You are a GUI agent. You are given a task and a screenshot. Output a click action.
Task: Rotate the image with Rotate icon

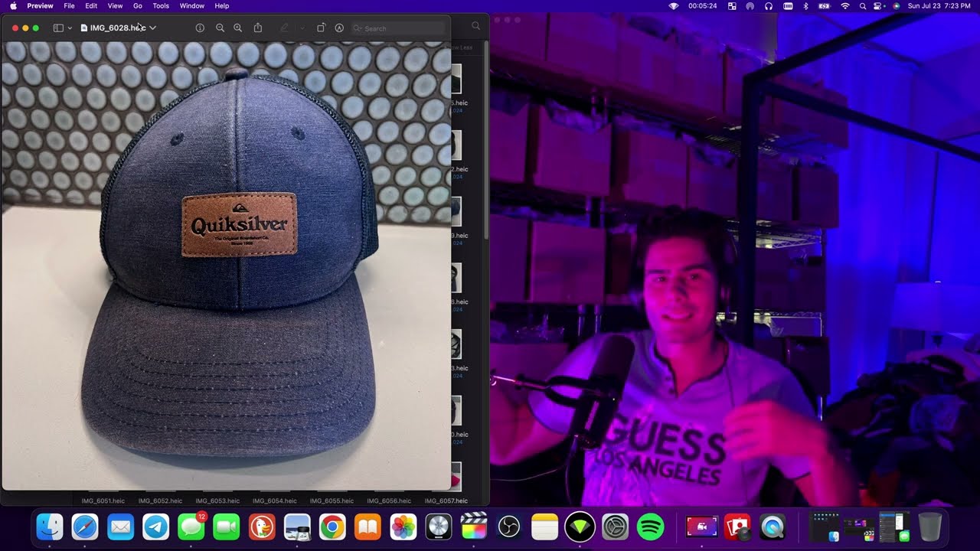tap(321, 28)
